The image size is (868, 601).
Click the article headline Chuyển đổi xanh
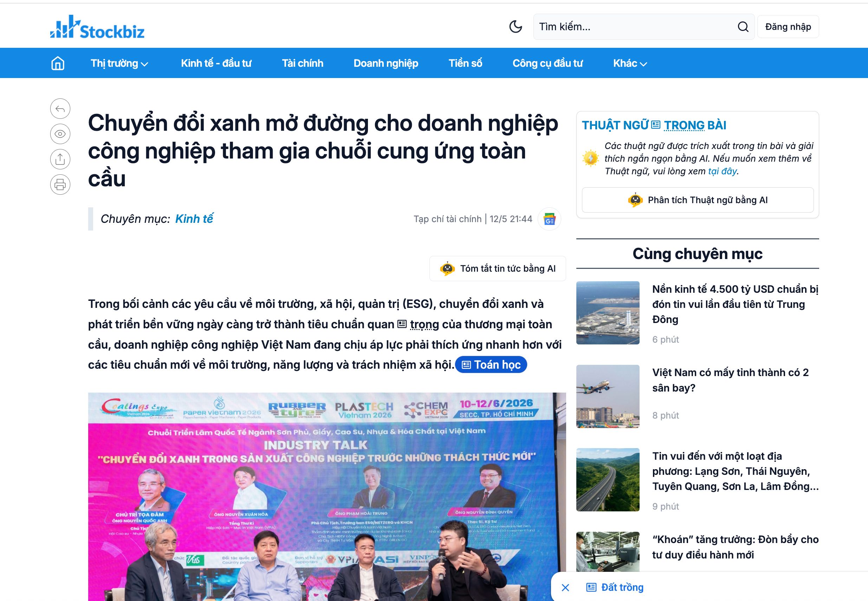[323, 151]
